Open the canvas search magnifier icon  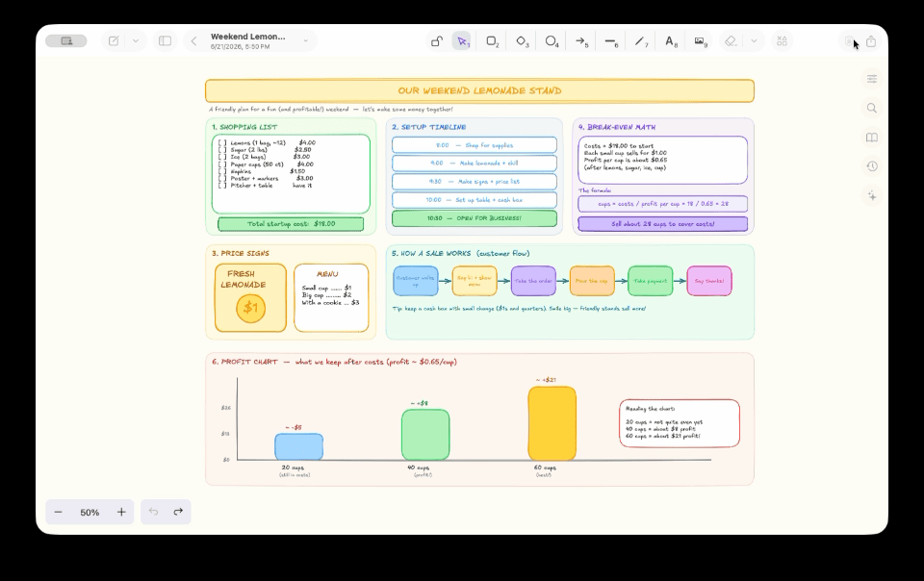tap(872, 109)
